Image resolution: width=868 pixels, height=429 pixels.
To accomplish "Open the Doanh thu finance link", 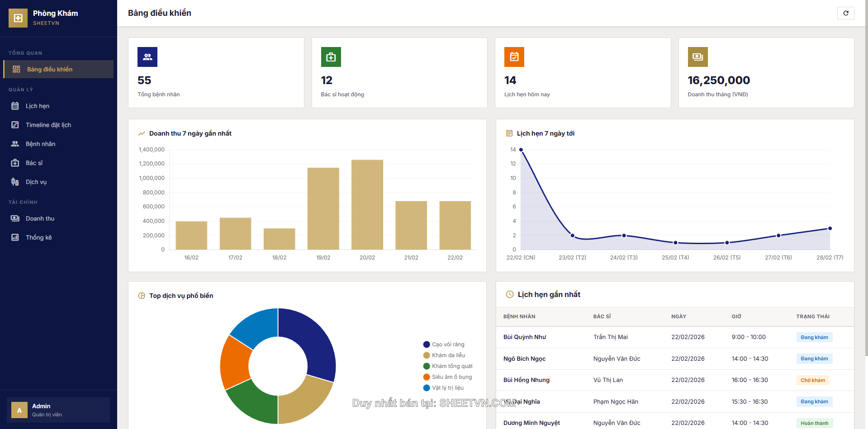I will (x=40, y=218).
